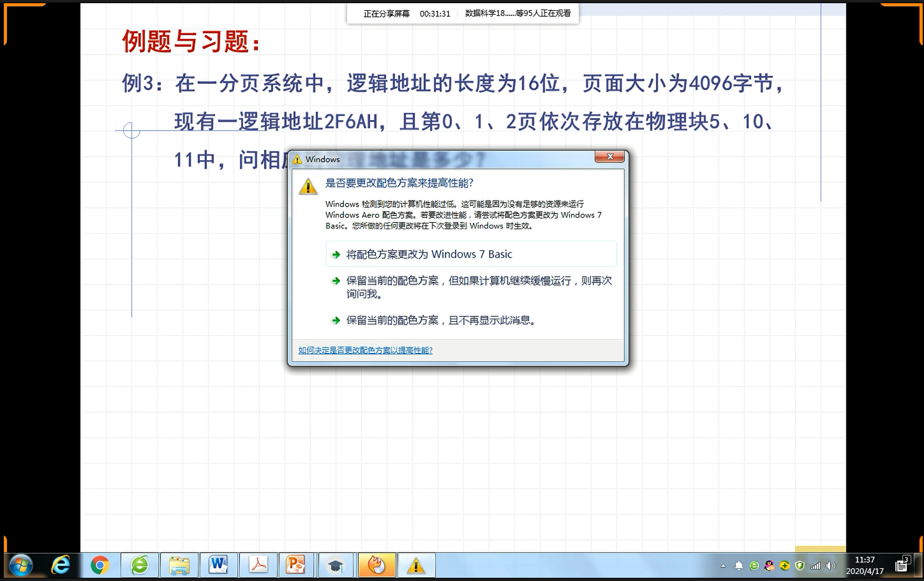The image size is (924, 581).
Task: Switch to the orange flame app in taskbar
Action: click(376, 564)
